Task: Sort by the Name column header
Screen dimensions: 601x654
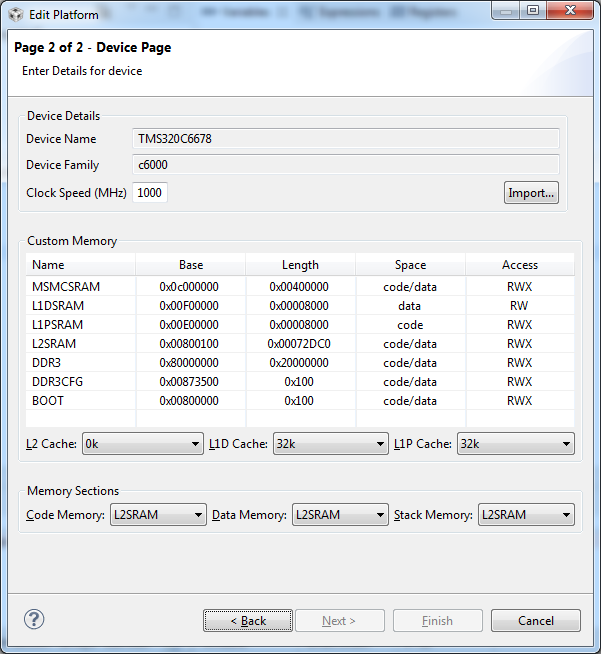Action: click(80, 265)
